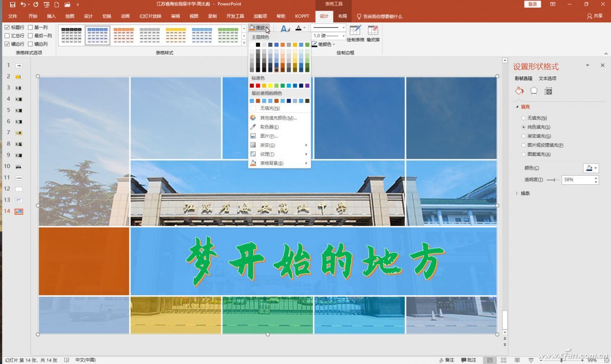Image resolution: width=611 pixels, height=364 pixels.
Task: Toggle the Header Row checkbox
Action: (7, 27)
